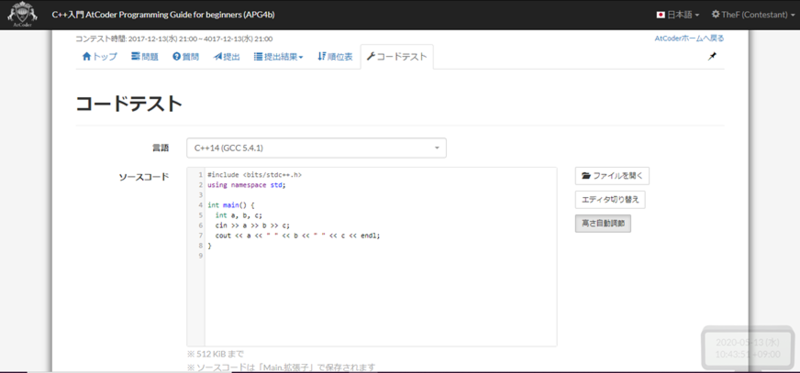Viewport: 800px width, 373px height.
Task: Click the ファイルを開く button
Action: (x=612, y=176)
